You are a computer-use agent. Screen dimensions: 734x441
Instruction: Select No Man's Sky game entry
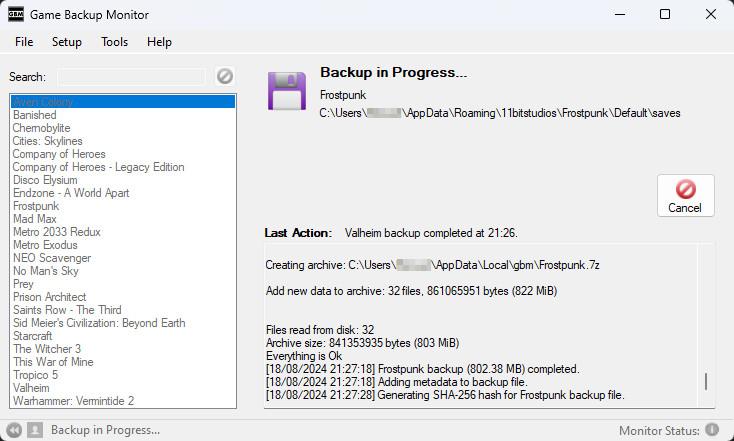coord(45,271)
